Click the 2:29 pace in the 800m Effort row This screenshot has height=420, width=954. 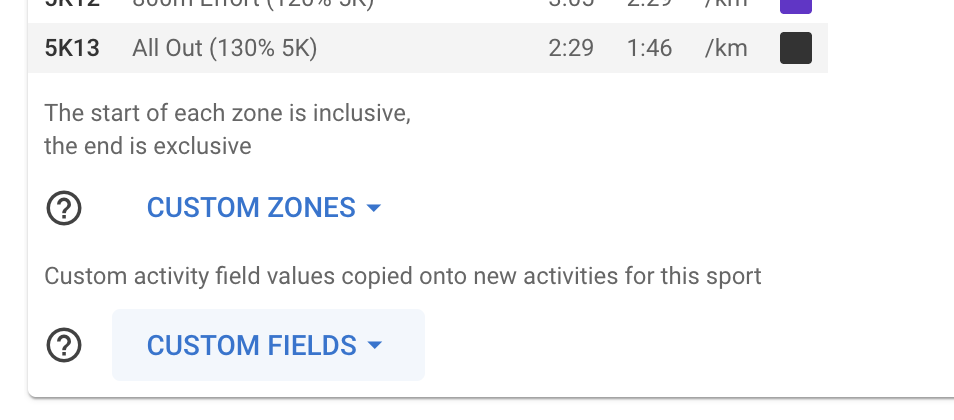[649, 3]
